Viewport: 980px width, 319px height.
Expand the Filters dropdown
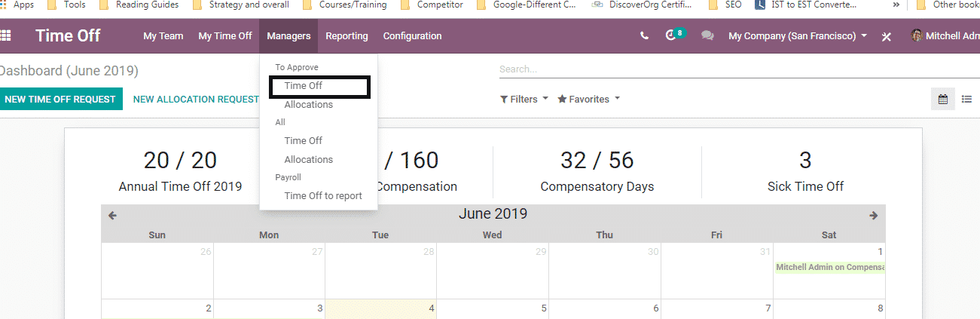(x=524, y=99)
